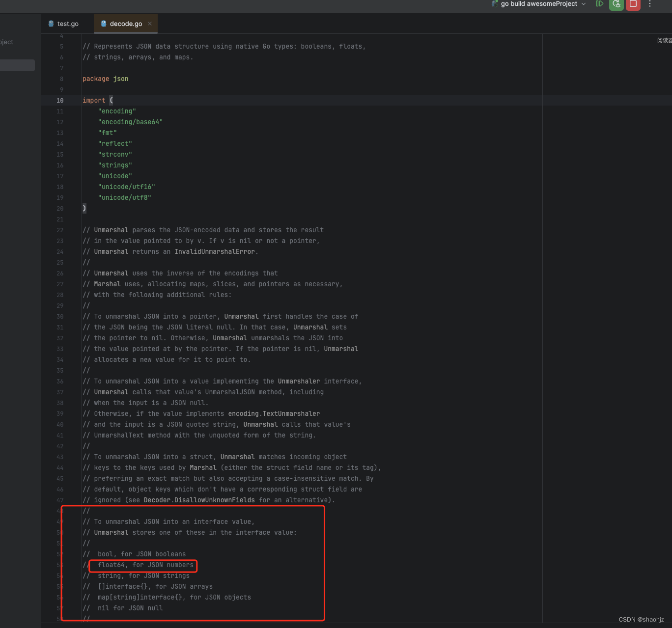
Task: Click the closing parenthesis of the import block
Action: [x=84, y=208]
